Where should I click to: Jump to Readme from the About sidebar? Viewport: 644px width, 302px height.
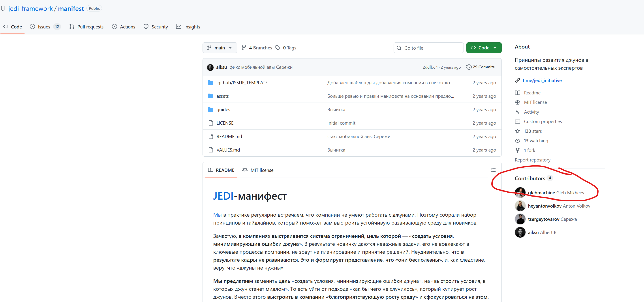coord(532,93)
